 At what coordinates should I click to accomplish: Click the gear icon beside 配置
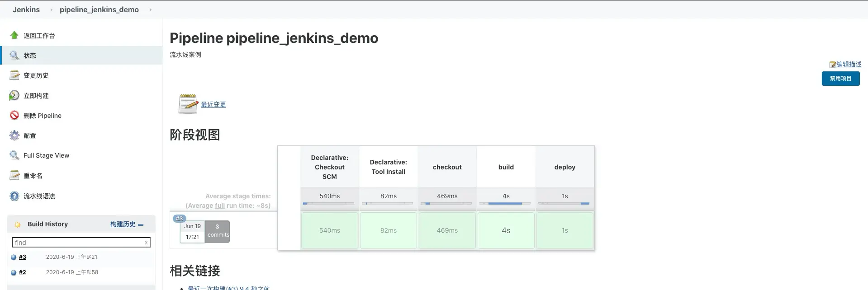tap(14, 135)
